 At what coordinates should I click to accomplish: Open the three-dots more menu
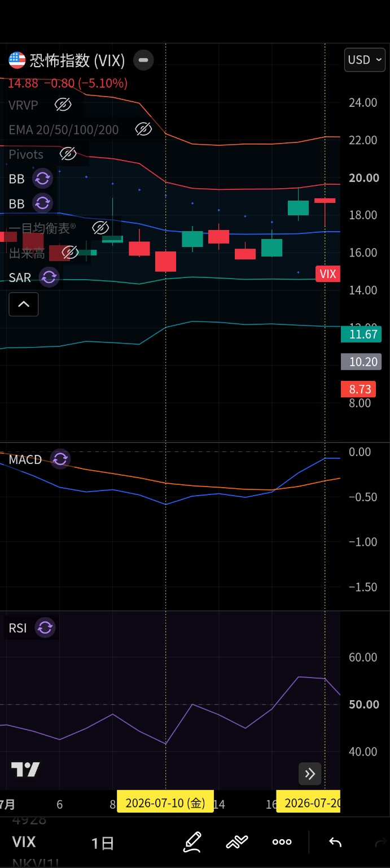coord(282,843)
